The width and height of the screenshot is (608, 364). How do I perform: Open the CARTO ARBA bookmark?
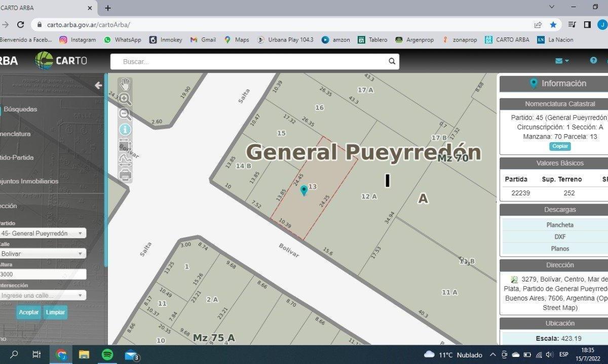coord(507,39)
